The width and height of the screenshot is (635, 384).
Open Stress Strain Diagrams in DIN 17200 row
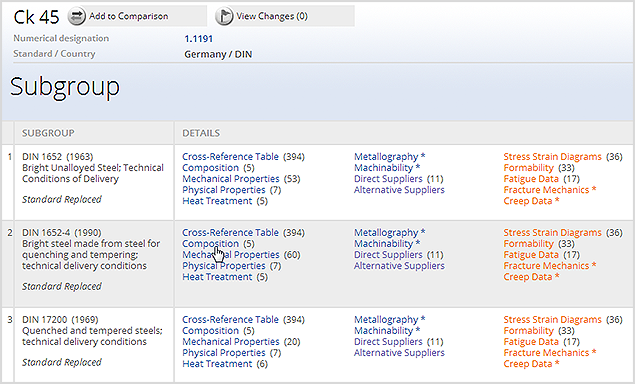(552, 320)
